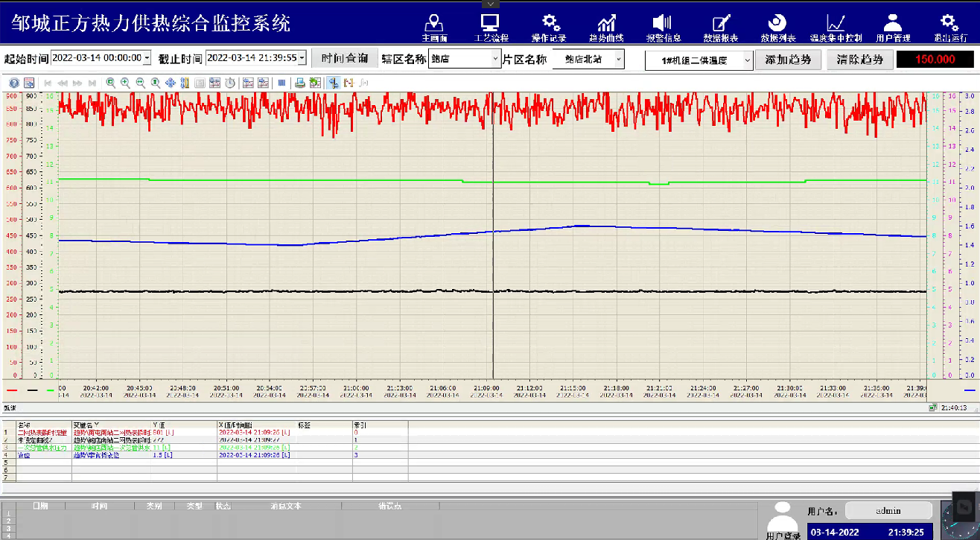
Task: Select row 4 液位 in the table
Action: click(205, 454)
